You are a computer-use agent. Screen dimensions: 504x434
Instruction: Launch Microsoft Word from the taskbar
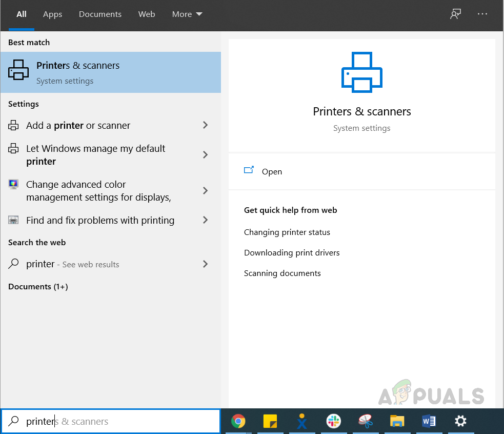[x=429, y=421]
